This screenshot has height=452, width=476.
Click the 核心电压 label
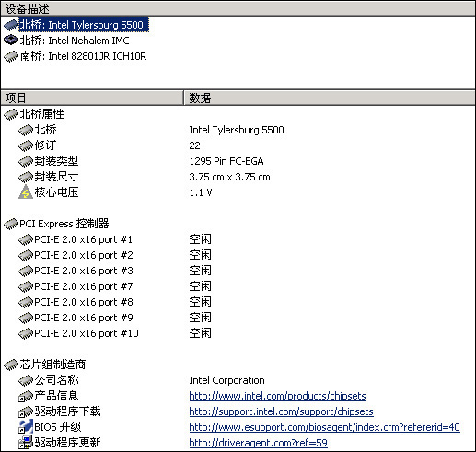(x=56, y=192)
